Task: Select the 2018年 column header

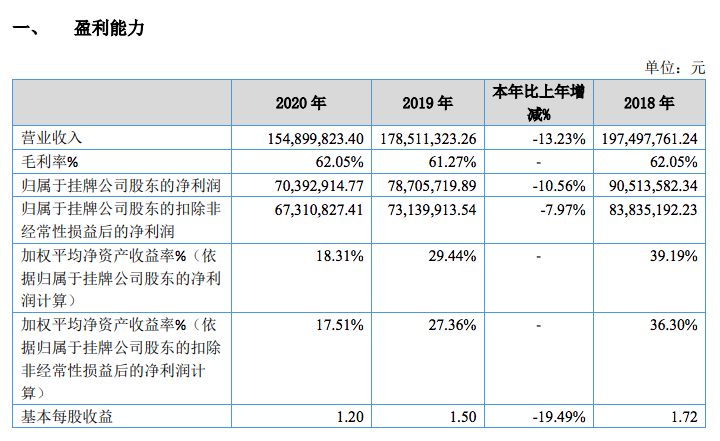Action: [x=648, y=103]
